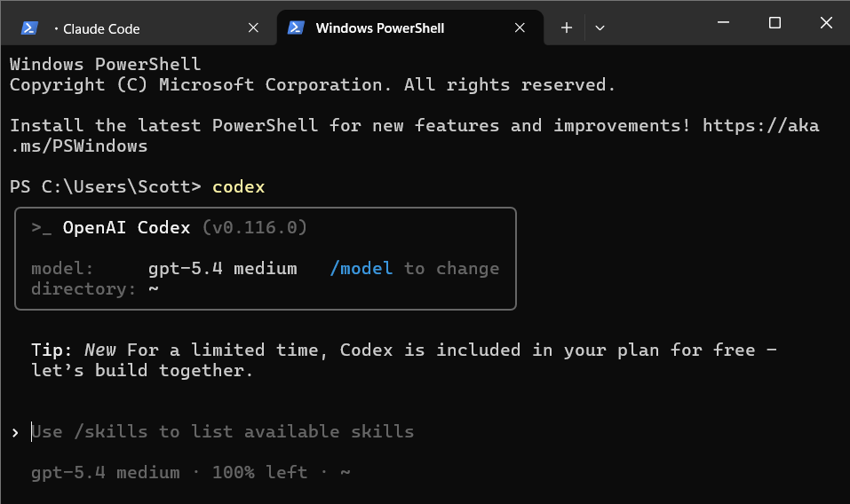Minimize the terminal window
The image size is (850, 504).
coord(723,23)
